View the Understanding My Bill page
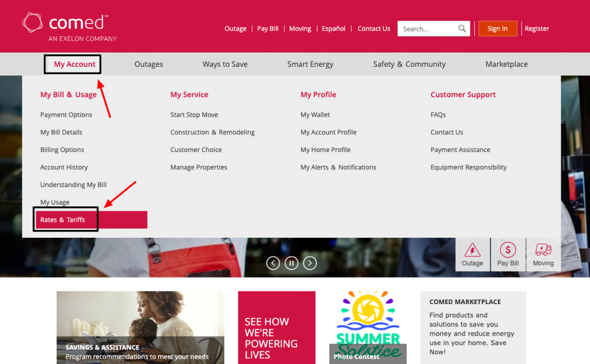The image size is (590, 364). 73,184
